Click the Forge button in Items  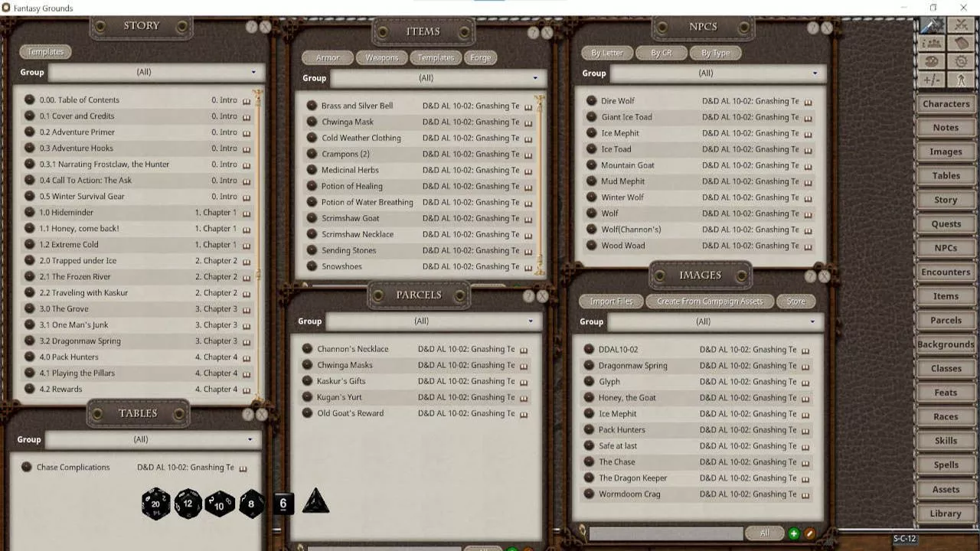[480, 57]
